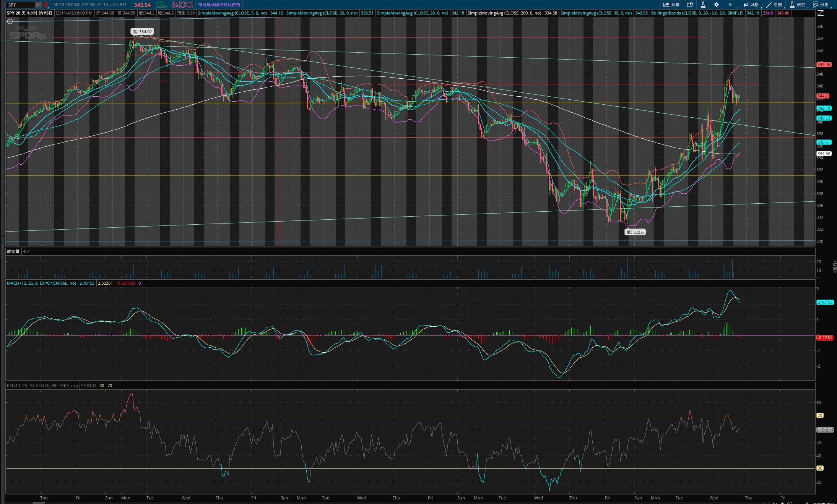Click the Share (分享) icon button

pyautogui.click(x=671, y=5)
